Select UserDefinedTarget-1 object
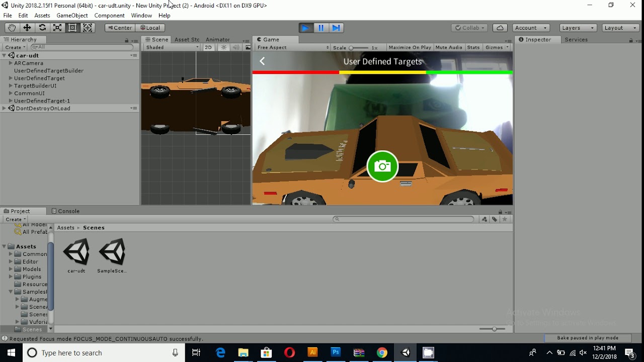644x362 pixels. (x=42, y=101)
